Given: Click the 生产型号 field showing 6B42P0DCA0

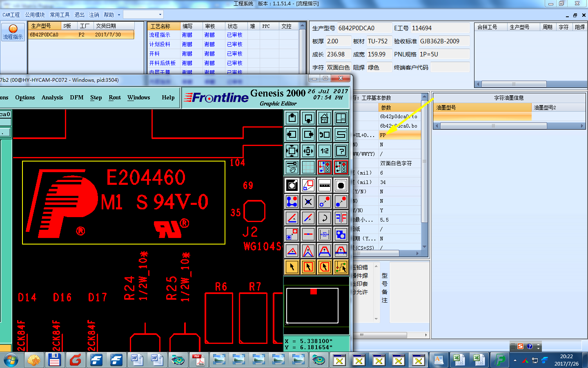Looking at the screenshot, I should click(364, 28).
